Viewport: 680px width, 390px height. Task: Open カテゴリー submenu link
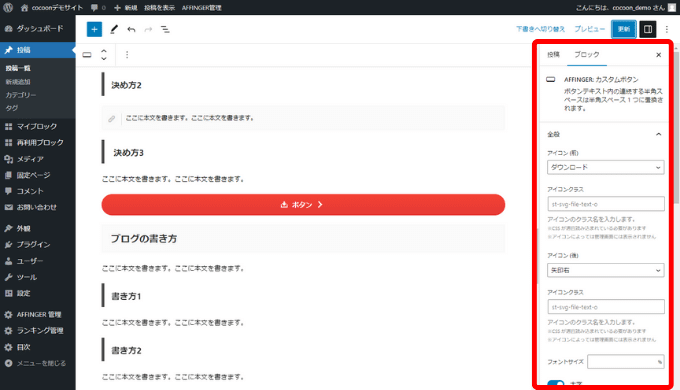click(21, 95)
